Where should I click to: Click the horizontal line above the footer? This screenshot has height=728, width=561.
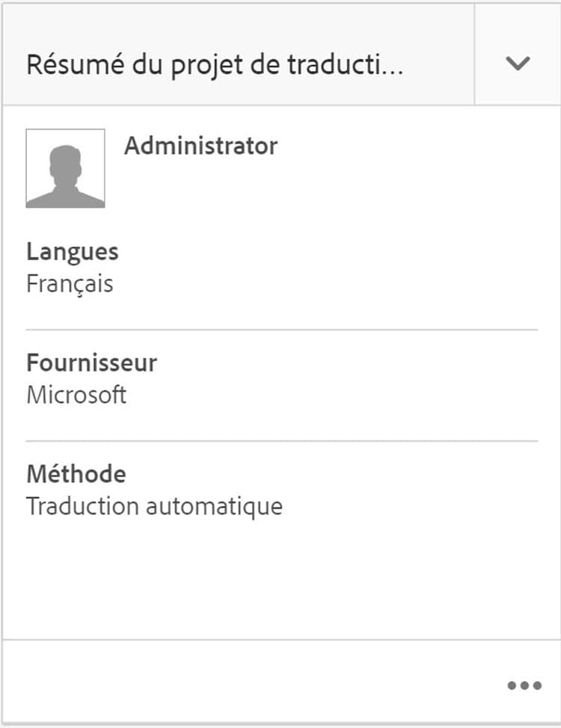[x=281, y=640]
